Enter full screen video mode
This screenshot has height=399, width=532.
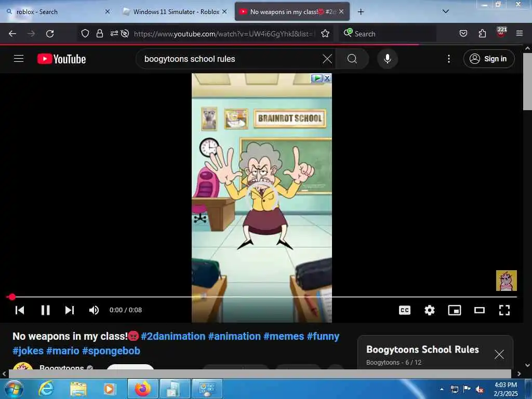pyautogui.click(x=504, y=310)
